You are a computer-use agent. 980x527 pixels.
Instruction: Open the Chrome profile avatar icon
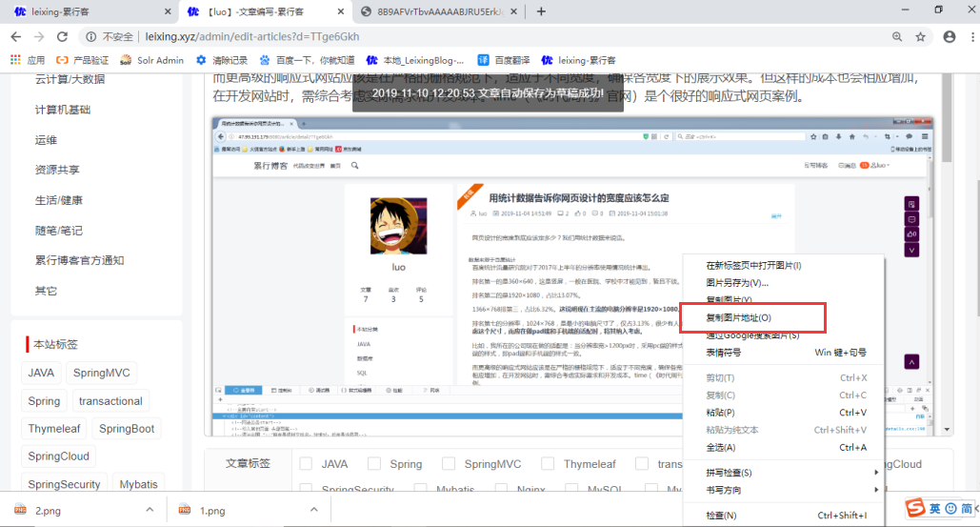tap(950, 37)
